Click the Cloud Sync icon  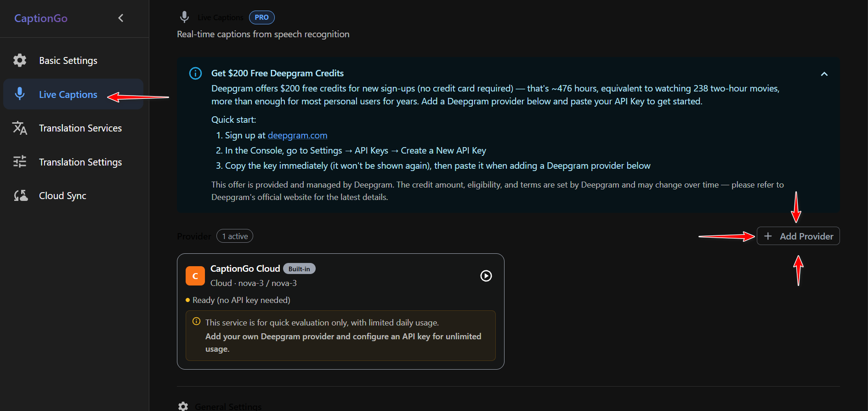click(x=21, y=195)
